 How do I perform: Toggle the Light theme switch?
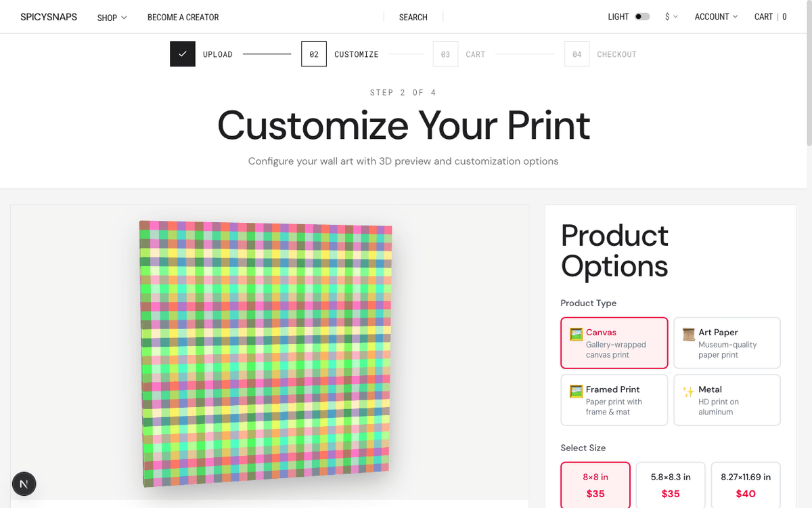click(x=642, y=17)
